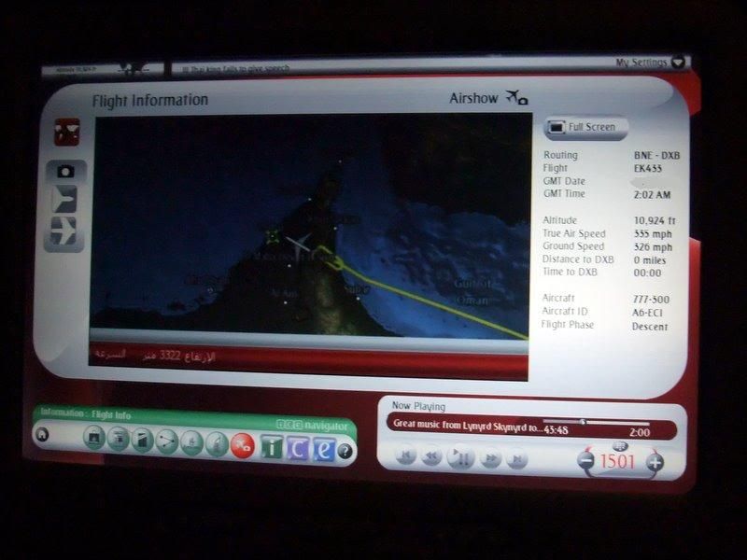This screenshot has height=560, width=747.
Task: Rewind the current audio
Action: 432,457
